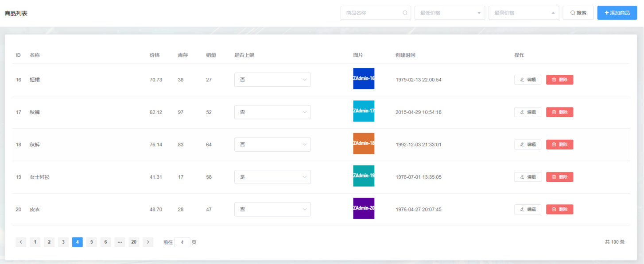Click the 添加商品 add product button

(617, 12)
